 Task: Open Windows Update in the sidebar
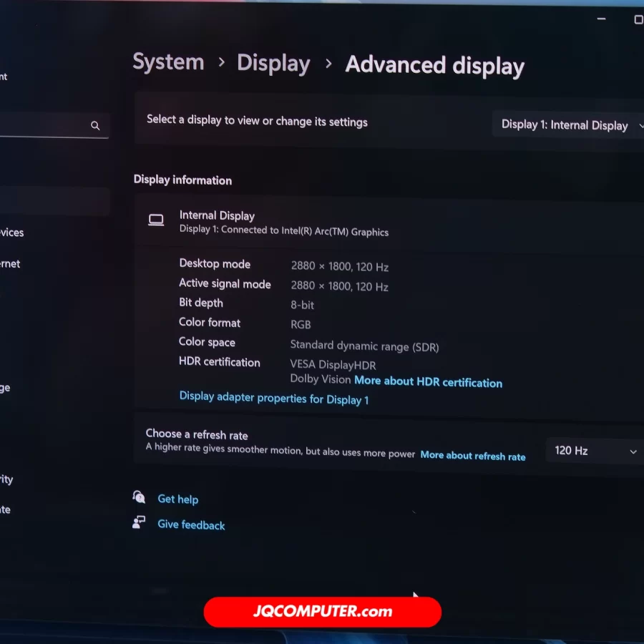tap(6, 510)
